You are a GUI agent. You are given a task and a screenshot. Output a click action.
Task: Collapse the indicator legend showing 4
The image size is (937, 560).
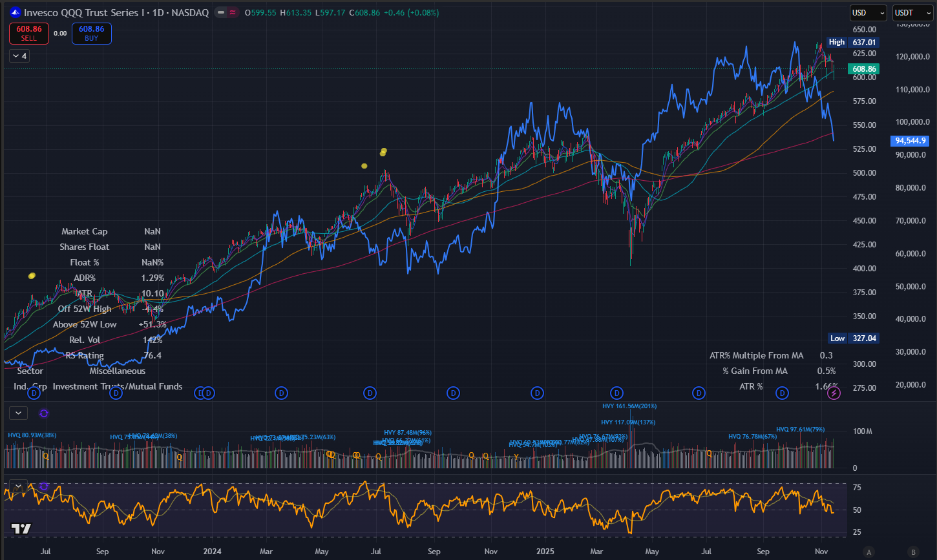19,56
